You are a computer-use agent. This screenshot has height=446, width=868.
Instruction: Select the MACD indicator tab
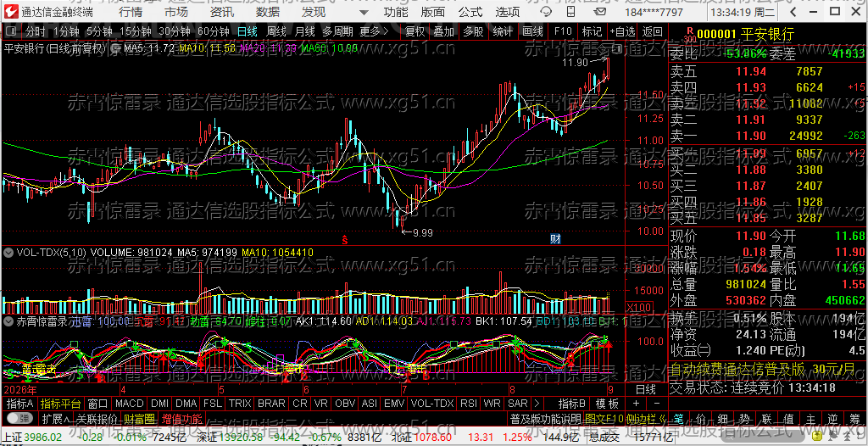click(129, 404)
